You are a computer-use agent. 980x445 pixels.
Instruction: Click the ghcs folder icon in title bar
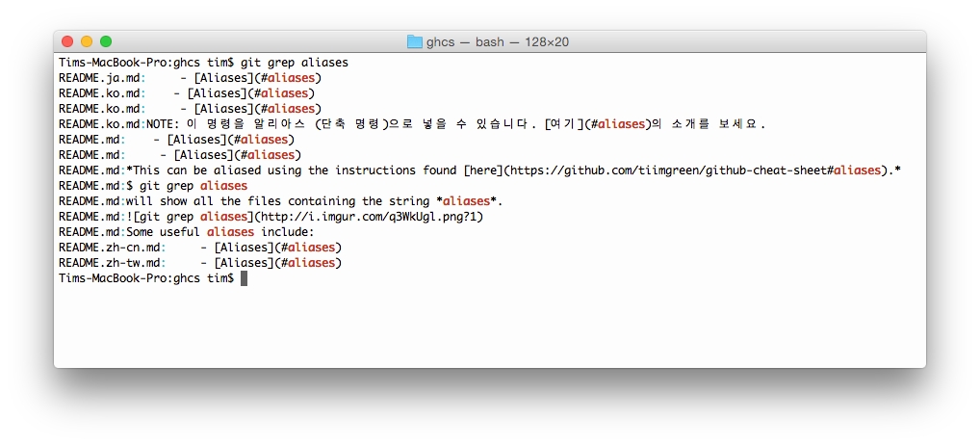click(x=415, y=41)
